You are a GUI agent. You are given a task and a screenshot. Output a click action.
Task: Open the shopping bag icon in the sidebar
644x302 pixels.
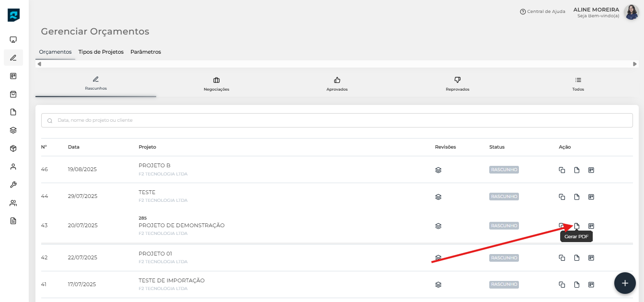(13, 94)
